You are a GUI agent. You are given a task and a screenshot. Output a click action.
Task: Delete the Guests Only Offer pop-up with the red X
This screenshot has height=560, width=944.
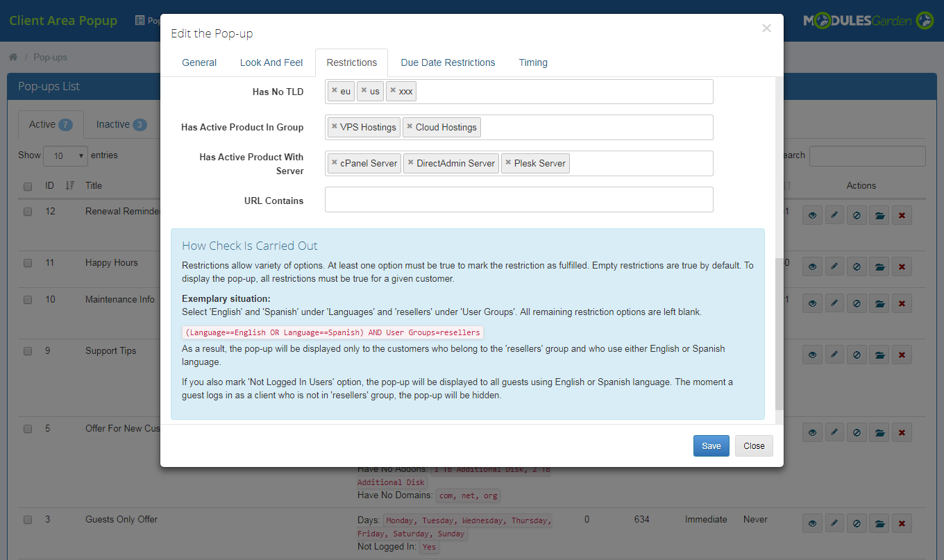point(902,523)
